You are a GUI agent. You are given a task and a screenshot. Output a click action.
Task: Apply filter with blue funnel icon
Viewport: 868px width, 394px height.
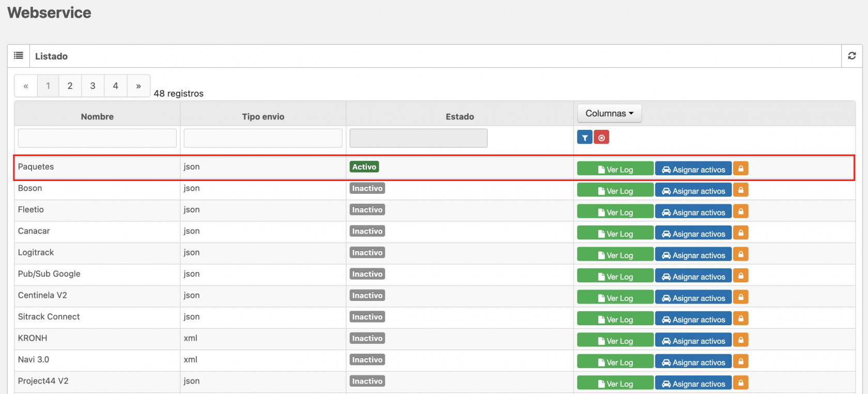tap(585, 138)
